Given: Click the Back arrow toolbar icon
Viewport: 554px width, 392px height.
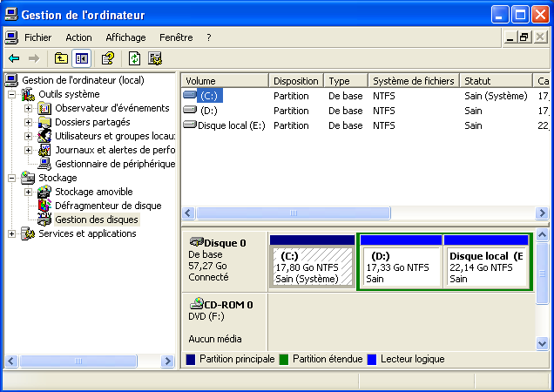Looking at the screenshot, I should tap(14, 58).
